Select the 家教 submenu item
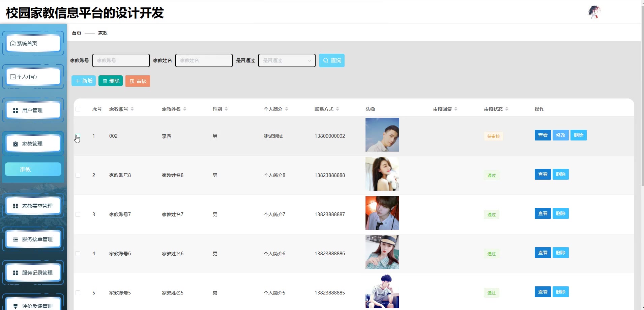This screenshot has height=310, width=644. (33, 169)
